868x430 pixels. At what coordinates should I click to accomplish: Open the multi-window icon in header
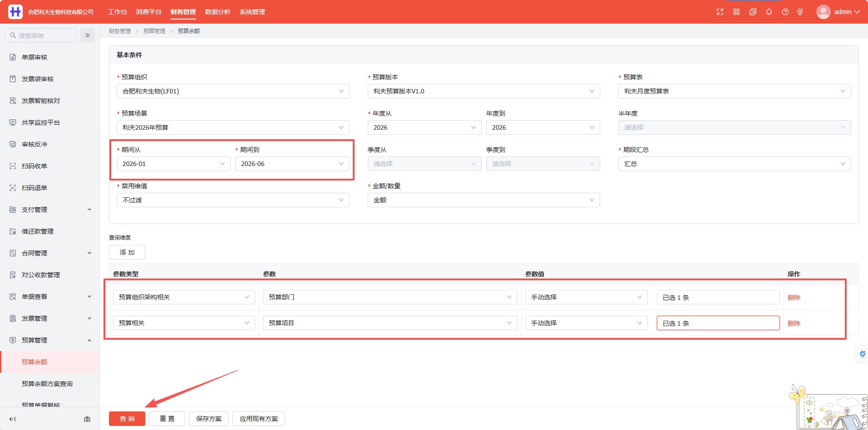753,12
